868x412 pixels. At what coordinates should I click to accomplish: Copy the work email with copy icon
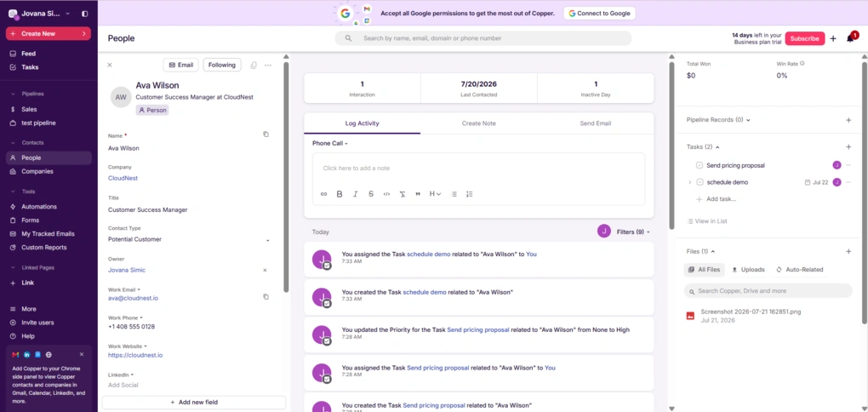tap(266, 297)
